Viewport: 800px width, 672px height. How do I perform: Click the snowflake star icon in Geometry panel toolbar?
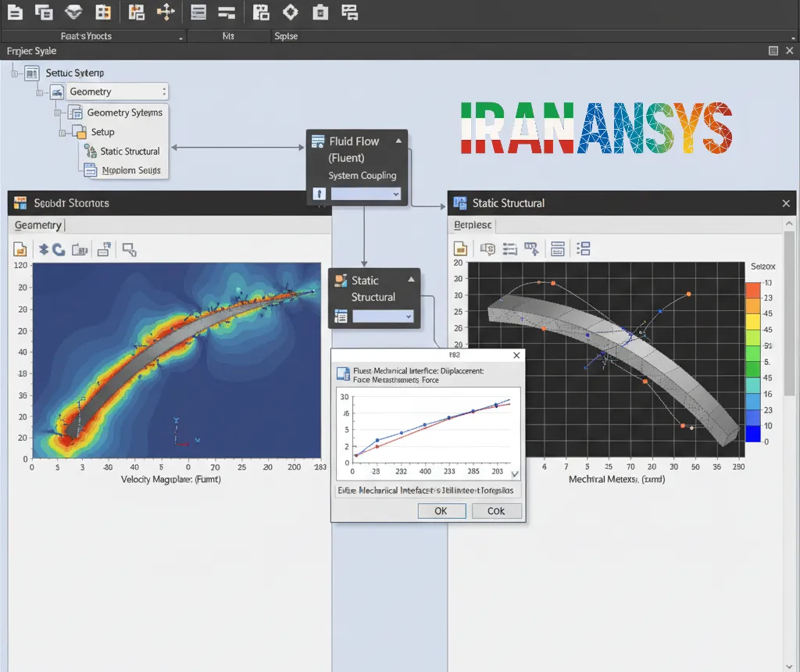point(44,249)
